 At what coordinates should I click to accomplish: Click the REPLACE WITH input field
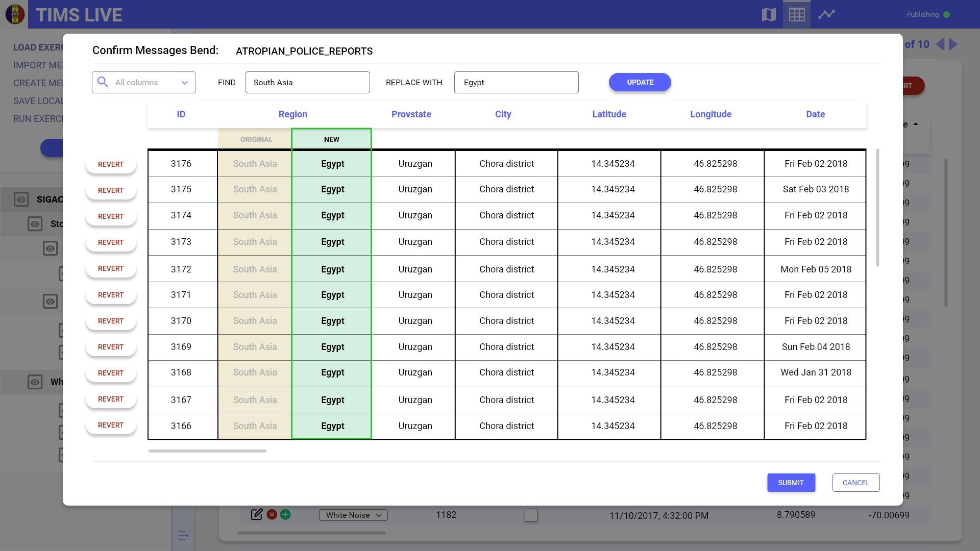[x=516, y=83]
